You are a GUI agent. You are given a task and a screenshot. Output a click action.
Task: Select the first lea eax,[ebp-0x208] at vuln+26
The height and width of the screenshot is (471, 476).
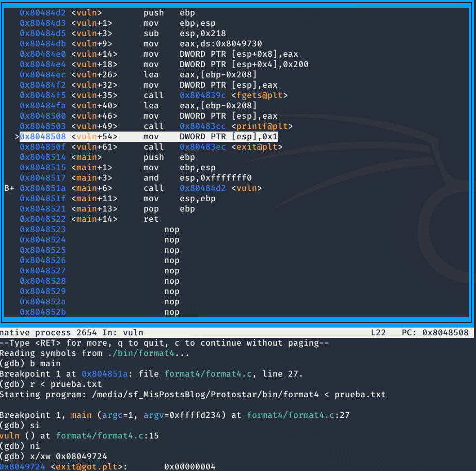click(x=200, y=75)
